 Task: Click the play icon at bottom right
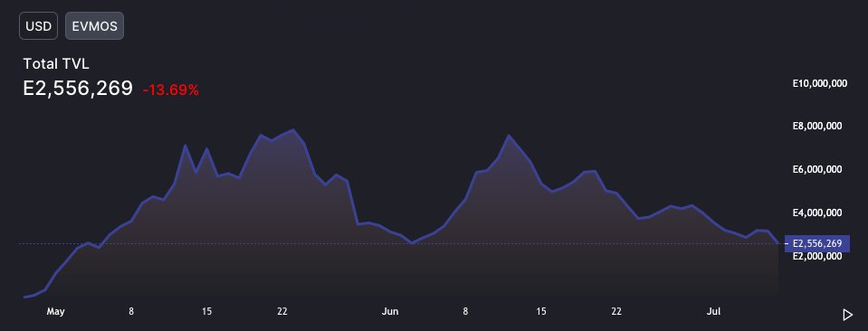click(x=847, y=315)
